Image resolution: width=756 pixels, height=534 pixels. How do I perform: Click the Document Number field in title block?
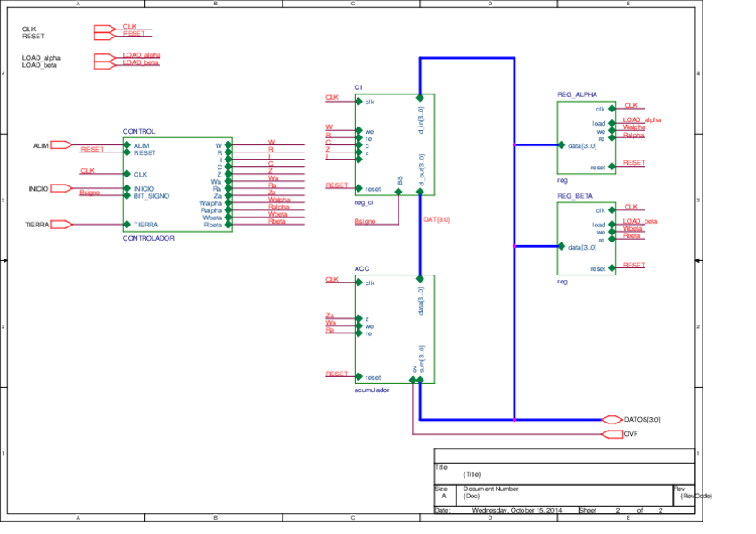[x=490, y=489]
